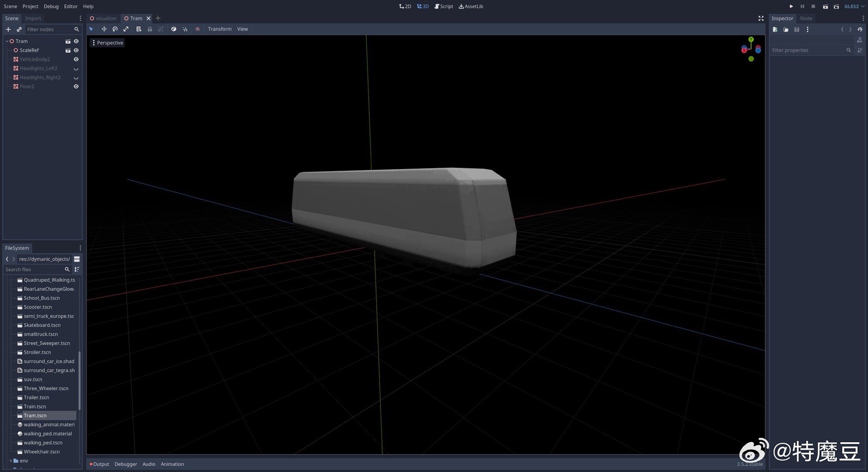Select the Rotate mode tool

[x=115, y=29]
